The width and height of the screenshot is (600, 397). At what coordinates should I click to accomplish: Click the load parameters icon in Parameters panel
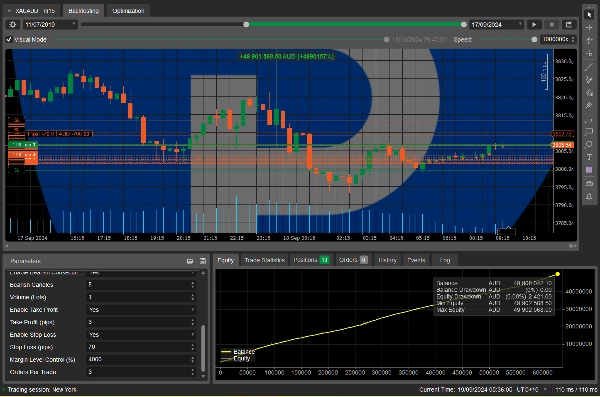click(190, 261)
